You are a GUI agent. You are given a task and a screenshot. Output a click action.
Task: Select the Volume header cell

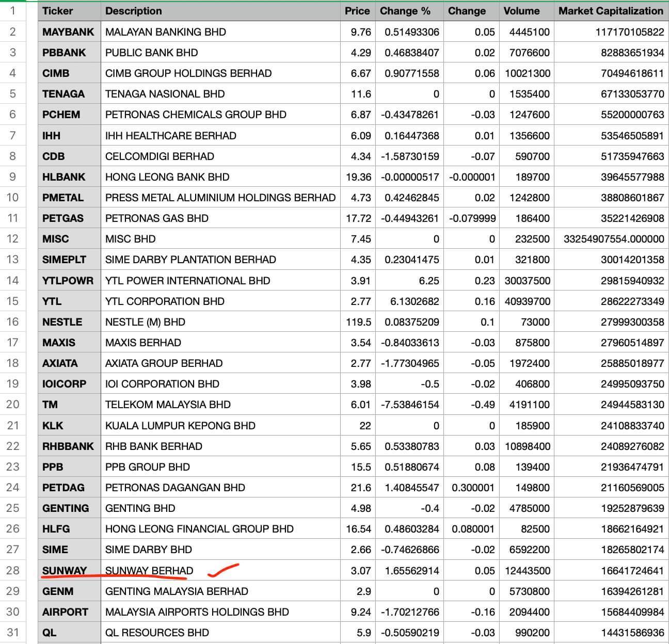(x=527, y=11)
